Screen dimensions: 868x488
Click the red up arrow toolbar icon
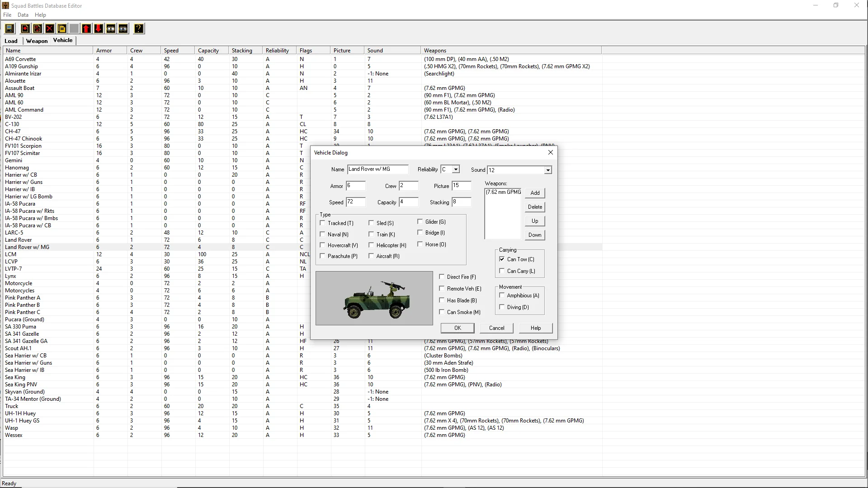pos(86,29)
